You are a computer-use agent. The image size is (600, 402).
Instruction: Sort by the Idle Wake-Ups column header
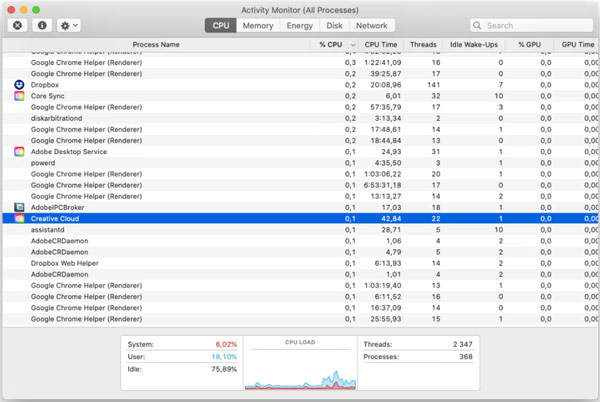pyautogui.click(x=474, y=45)
